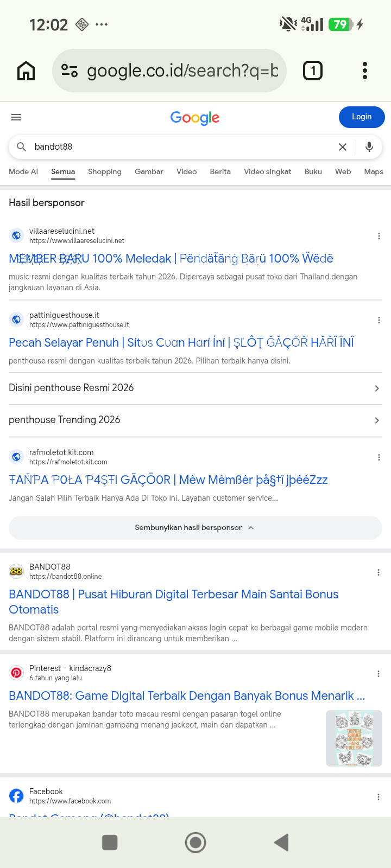Open options menu for BANDOT88 result
The image size is (391, 868).
coord(379,572)
